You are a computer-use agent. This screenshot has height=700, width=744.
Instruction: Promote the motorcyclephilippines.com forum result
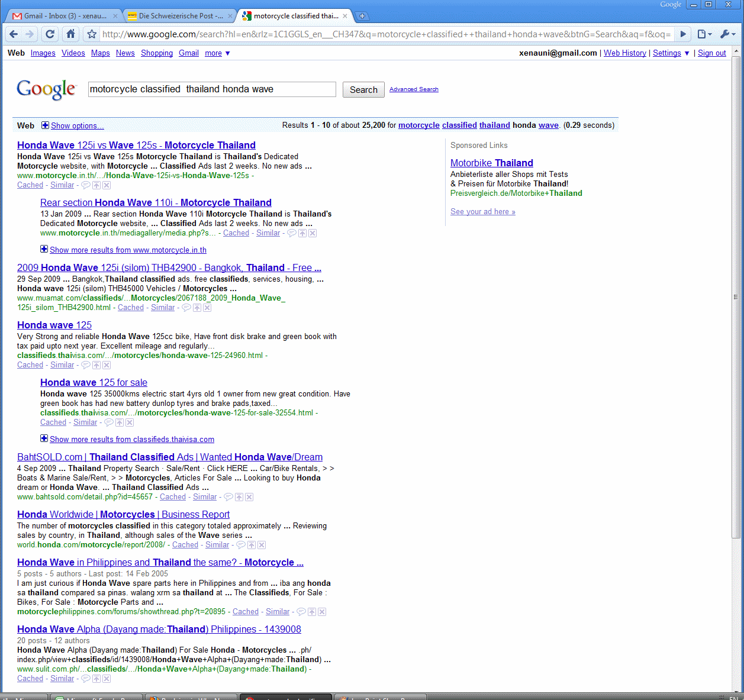(x=312, y=612)
